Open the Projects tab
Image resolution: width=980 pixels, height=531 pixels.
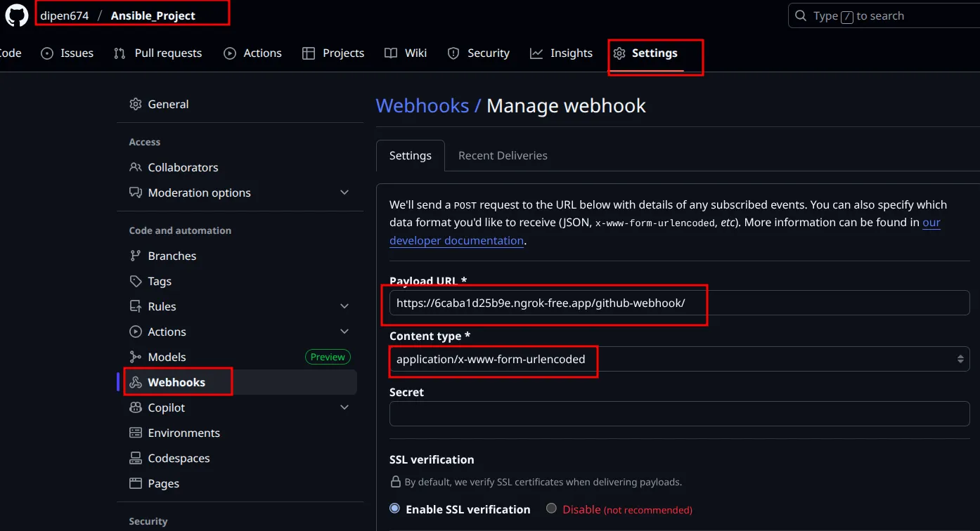pos(333,53)
